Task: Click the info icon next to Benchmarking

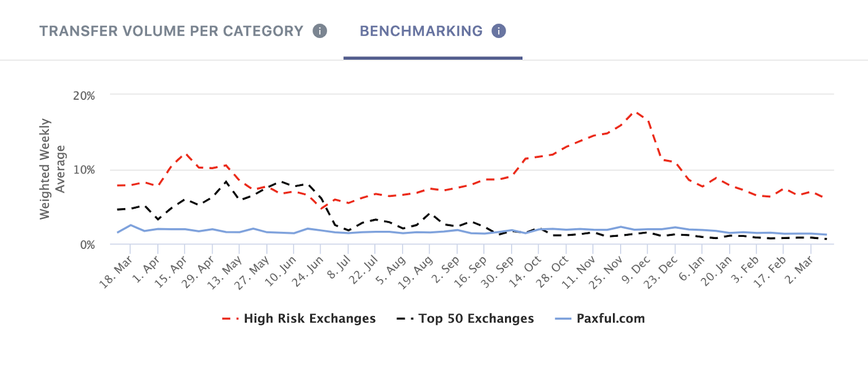Action: tap(499, 31)
